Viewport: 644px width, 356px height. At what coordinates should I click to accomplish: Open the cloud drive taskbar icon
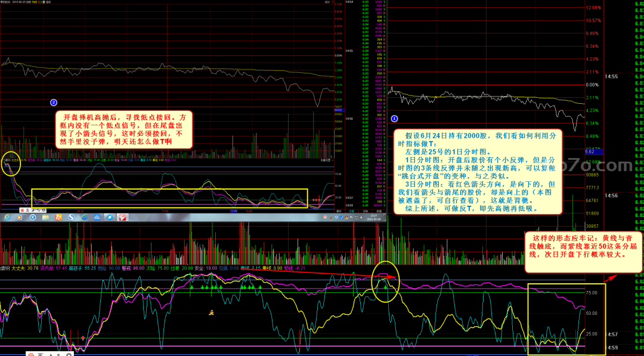coord(97,217)
